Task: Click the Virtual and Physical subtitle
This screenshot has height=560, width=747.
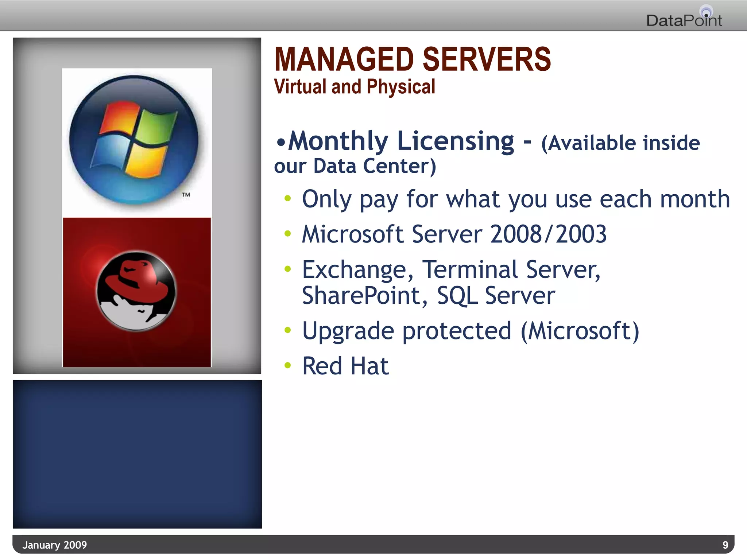Action: tap(354, 87)
